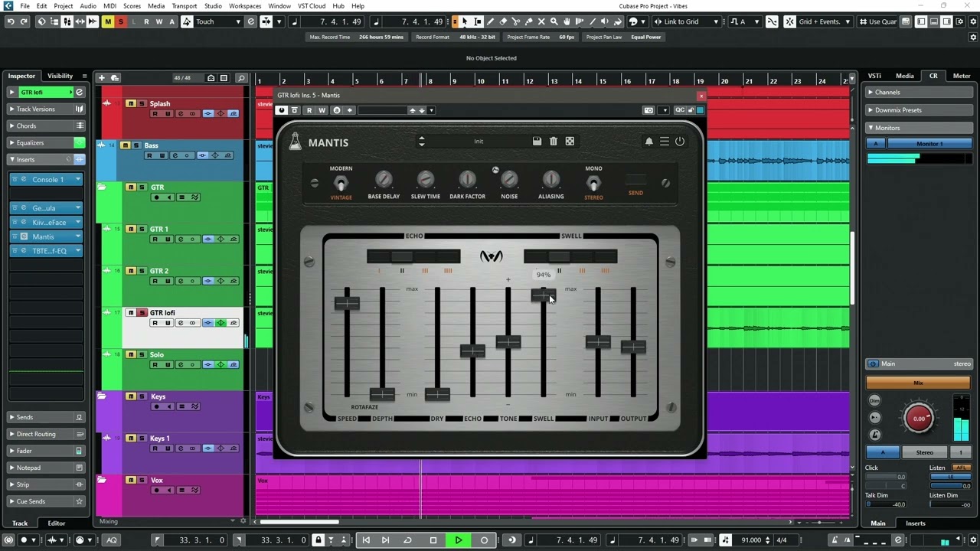
Task: Open the Link to Grid snap dropdown
Action: click(x=687, y=21)
